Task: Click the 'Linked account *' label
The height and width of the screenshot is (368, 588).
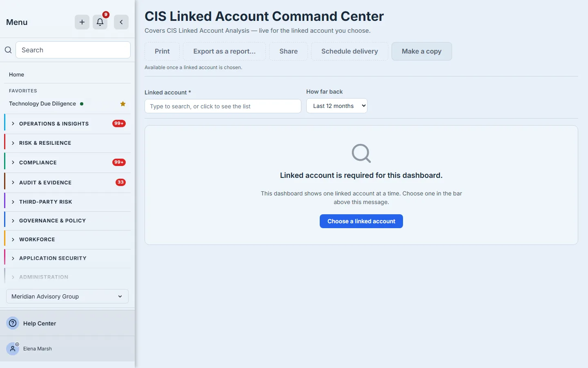Action: click(x=168, y=92)
